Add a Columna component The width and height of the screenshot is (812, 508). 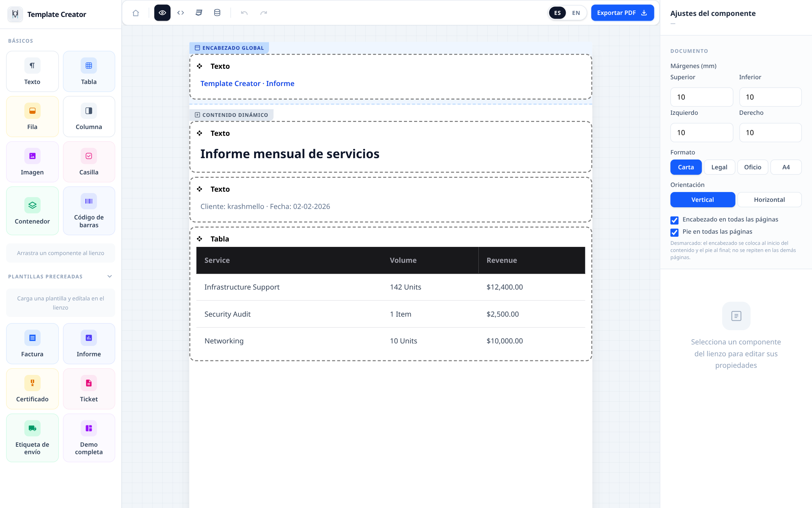coord(89,117)
